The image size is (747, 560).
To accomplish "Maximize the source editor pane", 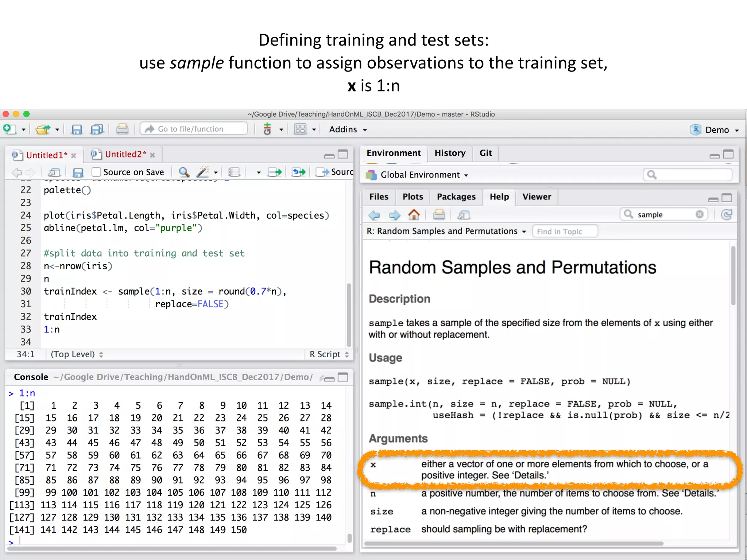I will [x=343, y=154].
